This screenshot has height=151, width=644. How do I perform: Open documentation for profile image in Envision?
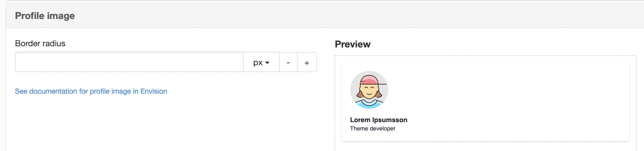(91, 91)
